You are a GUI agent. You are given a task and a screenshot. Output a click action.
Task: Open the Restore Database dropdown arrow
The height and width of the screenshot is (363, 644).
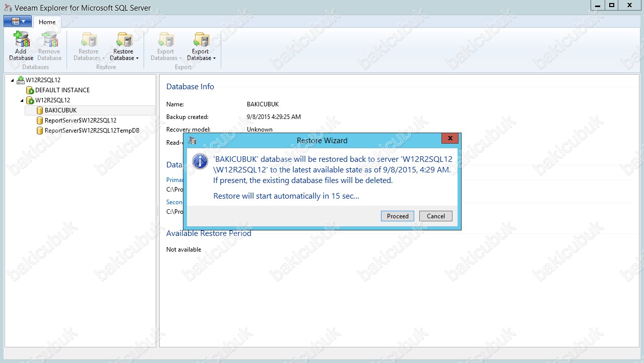(137, 58)
